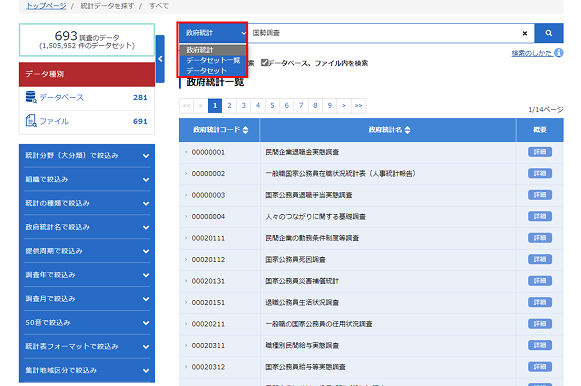Go to results page 9
Screen dimensions: 581x386
point(329,106)
